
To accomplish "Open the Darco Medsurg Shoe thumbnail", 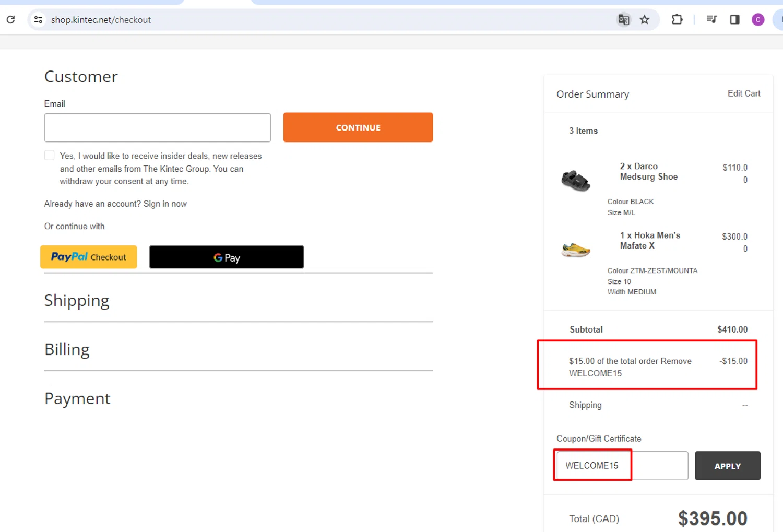I will 576,181.
